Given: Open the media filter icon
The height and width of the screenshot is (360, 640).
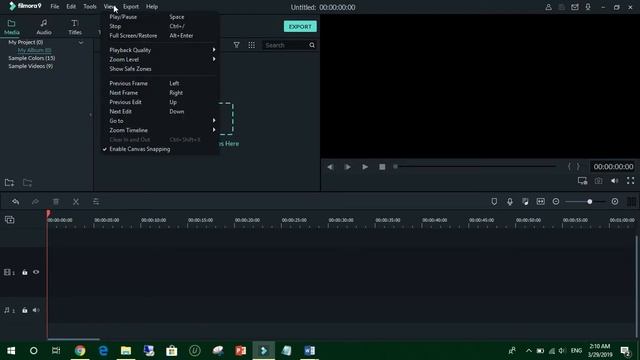Looking at the screenshot, I should pos(236,45).
